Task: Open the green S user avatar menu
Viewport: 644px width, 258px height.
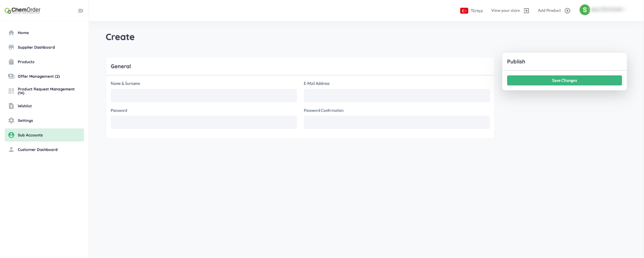Action: (585, 10)
